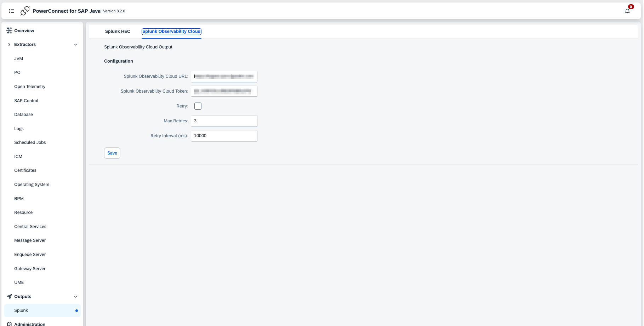Click the Save button
The height and width of the screenshot is (326, 644).
(112, 153)
